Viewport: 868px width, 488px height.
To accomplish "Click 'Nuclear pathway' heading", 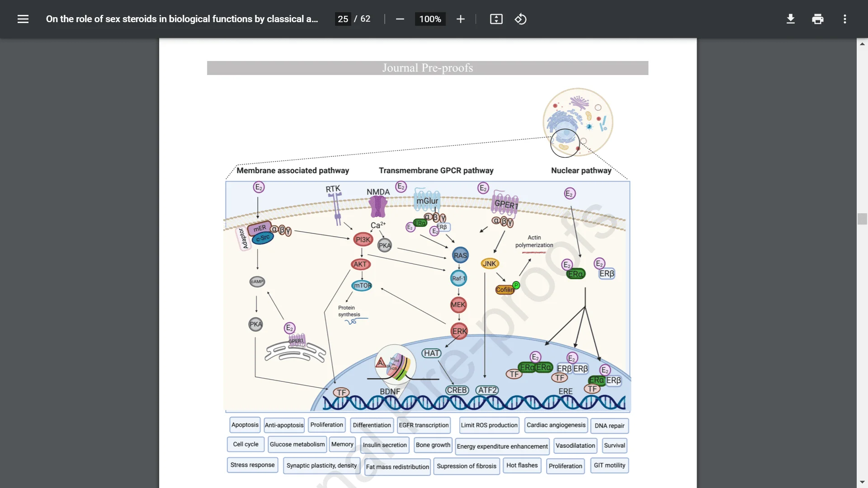I will pos(581,170).
